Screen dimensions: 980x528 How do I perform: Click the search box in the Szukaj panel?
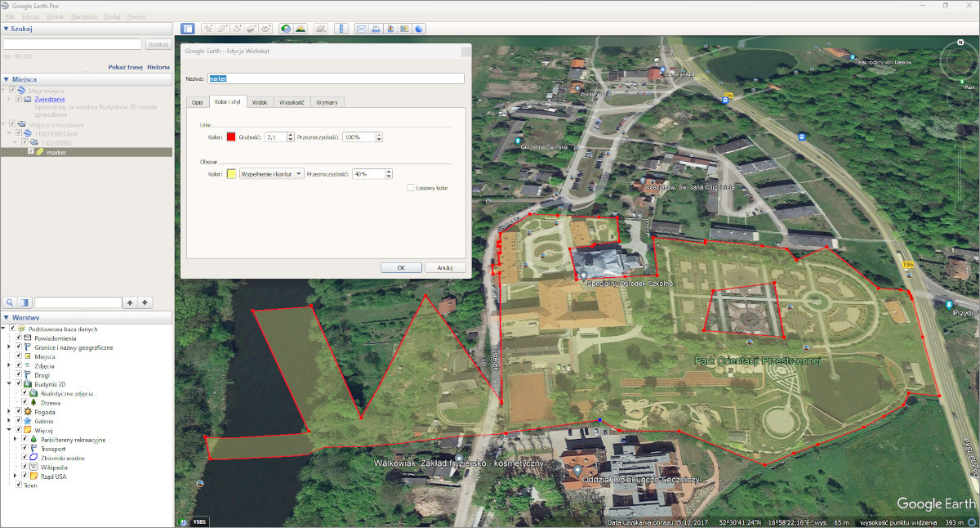73,44
